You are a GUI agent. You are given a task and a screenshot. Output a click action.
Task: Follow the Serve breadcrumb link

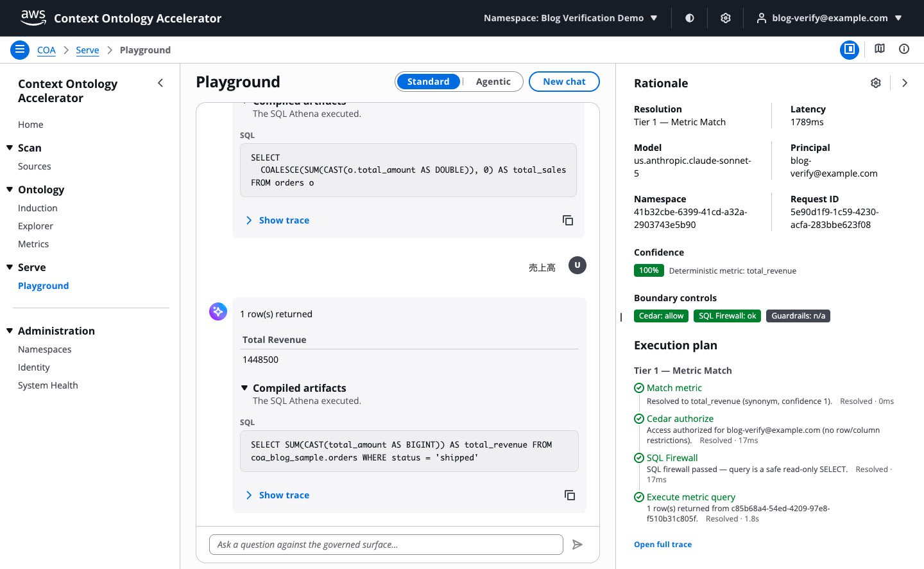87,50
